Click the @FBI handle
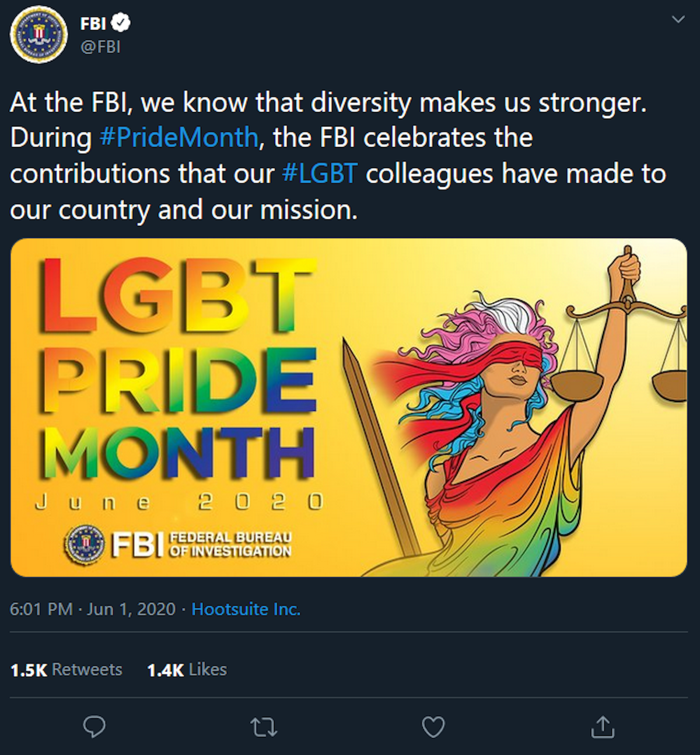Image resolution: width=700 pixels, height=755 pixels. [100, 47]
